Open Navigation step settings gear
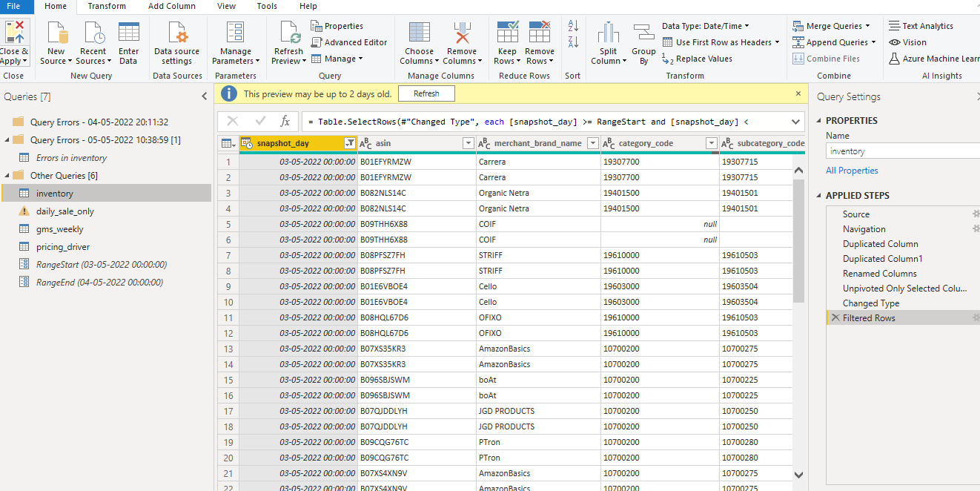Image resolution: width=980 pixels, height=491 pixels. 976,229
